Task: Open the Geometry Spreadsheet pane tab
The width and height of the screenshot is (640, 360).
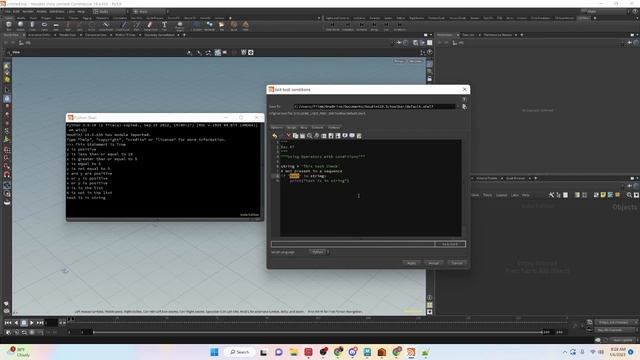Action: 159,35
